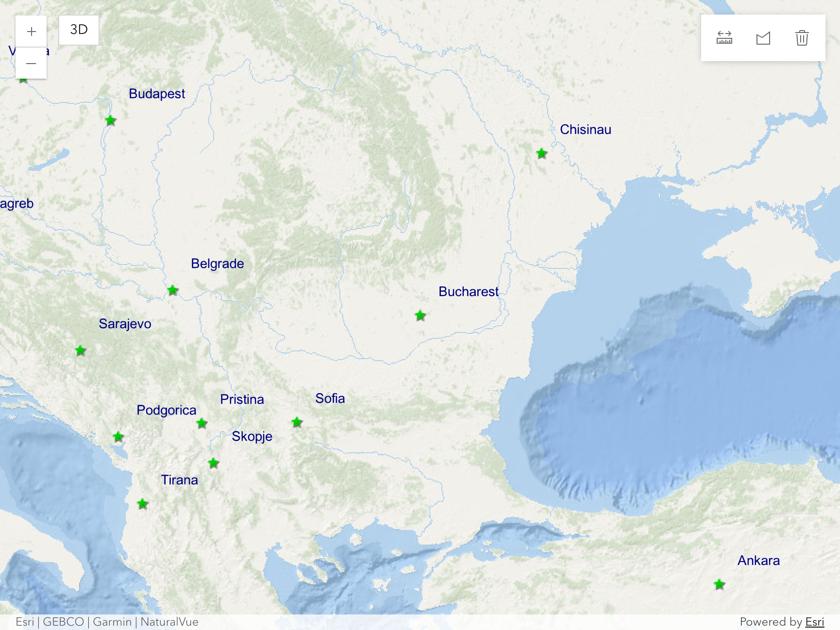
Task: Click the Bucharest city label
Action: pos(468,292)
